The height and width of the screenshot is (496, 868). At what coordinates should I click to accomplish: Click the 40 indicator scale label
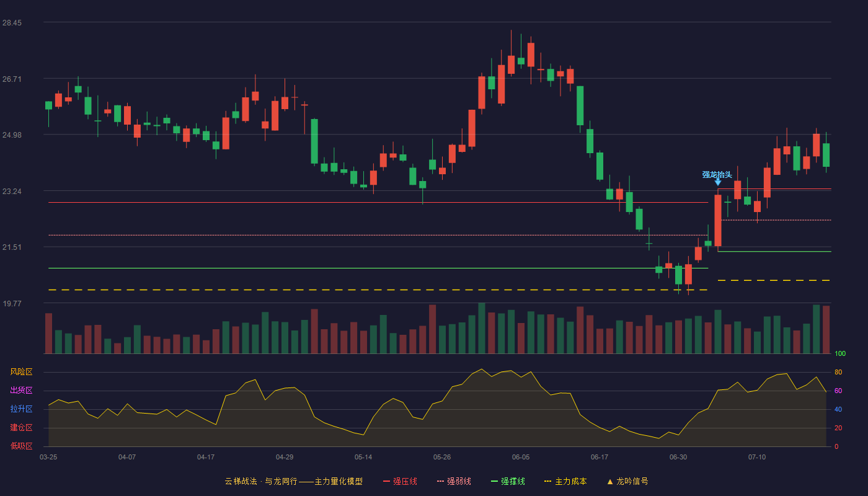pos(838,410)
